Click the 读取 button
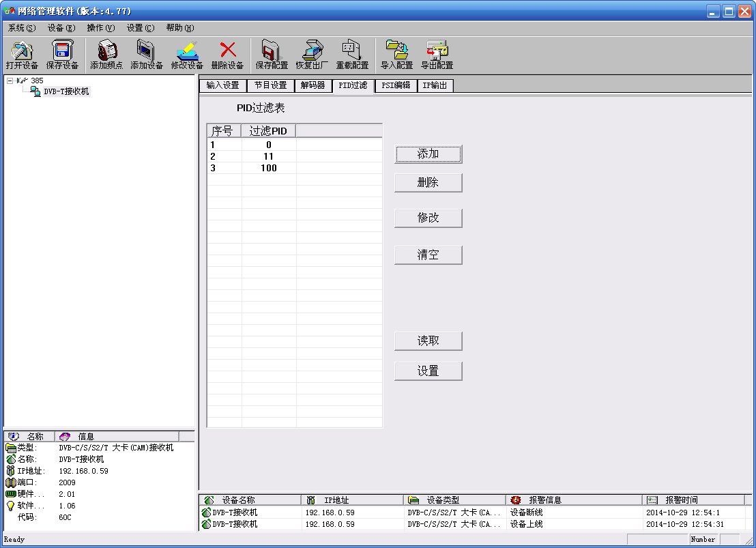Screen dimensions: 756x548 click(x=428, y=341)
